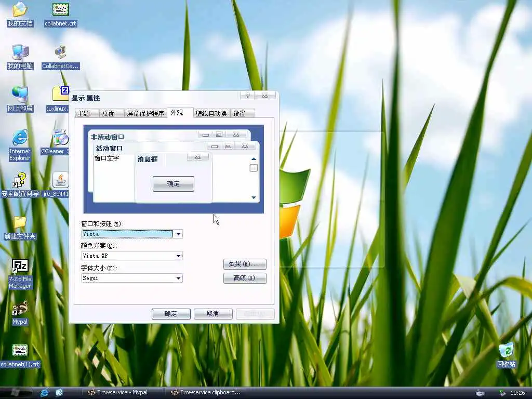This screenshot has height=399, width=532.
Task: Open the 回收站 recycle bin
Action: point(506,355)
